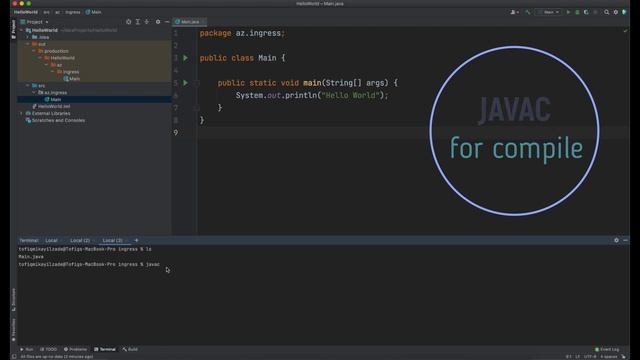Collapse the HelloWorld project root node

(22, 30)
